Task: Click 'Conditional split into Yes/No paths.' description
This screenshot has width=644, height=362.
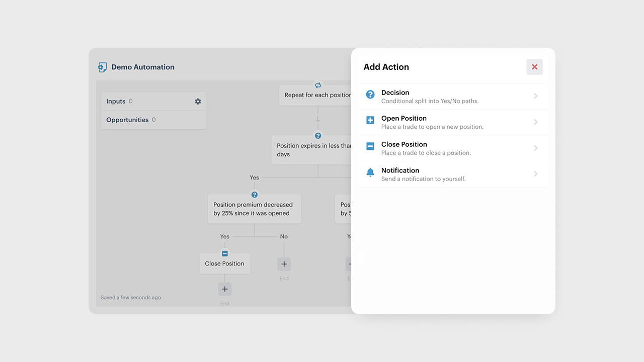Action: 430,101
